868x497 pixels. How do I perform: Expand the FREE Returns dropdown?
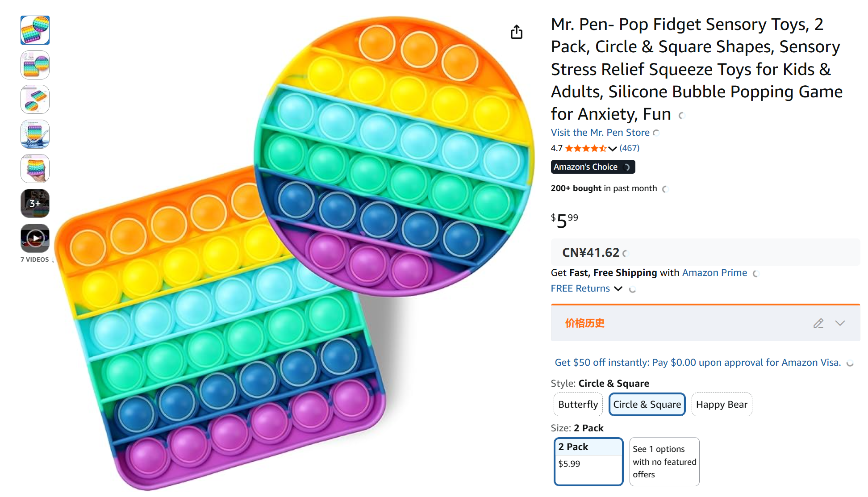tap(618, 288)
